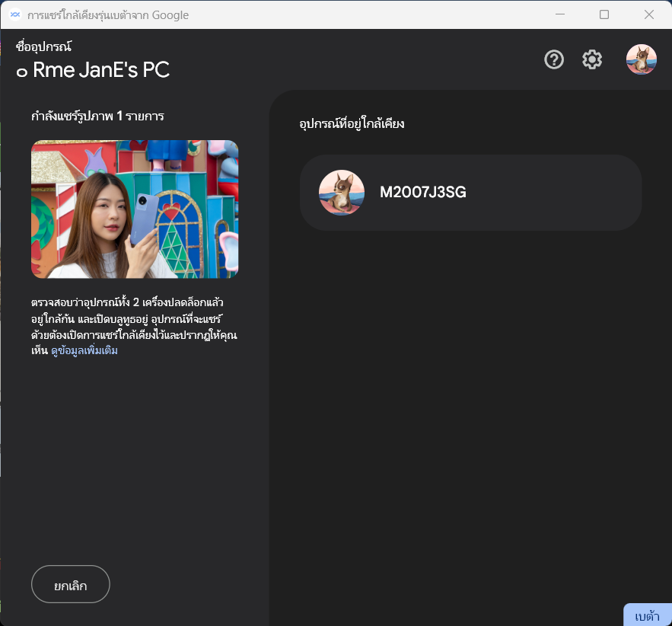Click the shared photo thumbnail preview
The height and width of the screenshot is (626, 672).
(135, 209)
